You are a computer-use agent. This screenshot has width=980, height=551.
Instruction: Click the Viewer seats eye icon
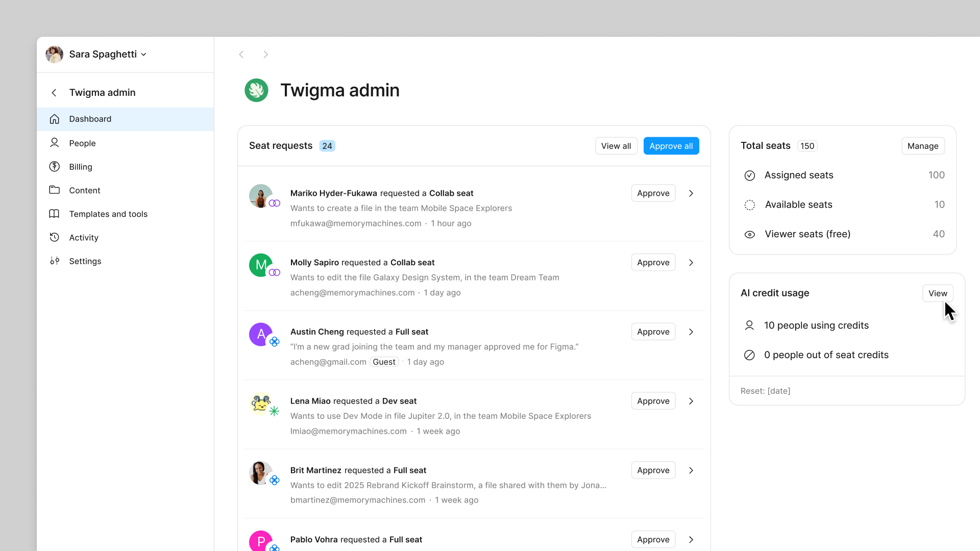(750, 234)
